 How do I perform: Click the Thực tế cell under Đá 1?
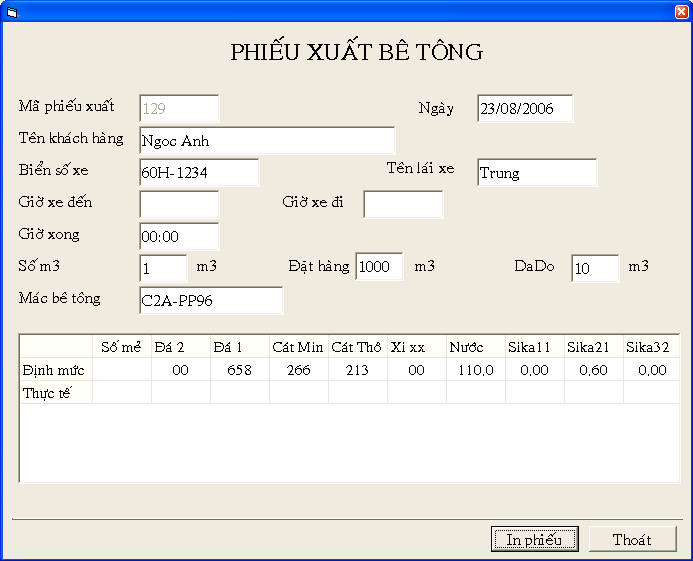click(x=240, y=393)
